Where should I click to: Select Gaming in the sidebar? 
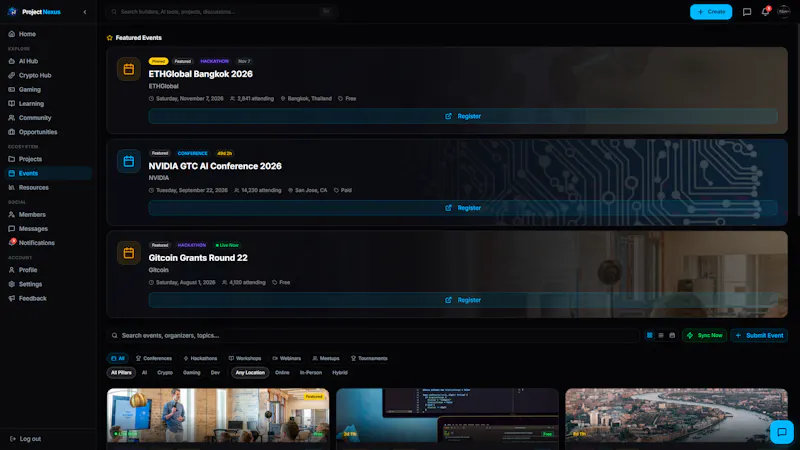[x=48, y=89]
